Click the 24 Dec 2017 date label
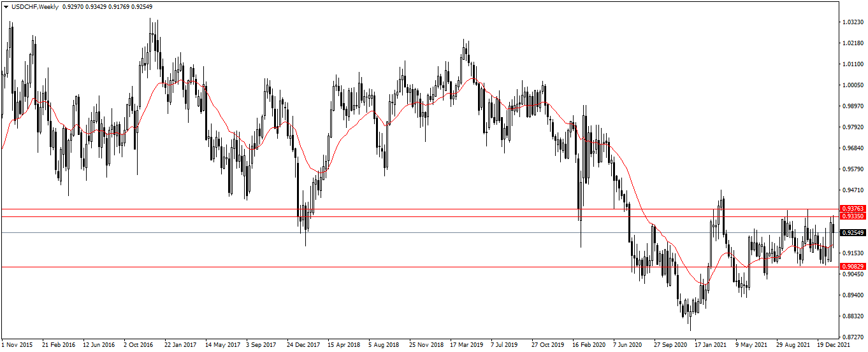 coord(303,344)
